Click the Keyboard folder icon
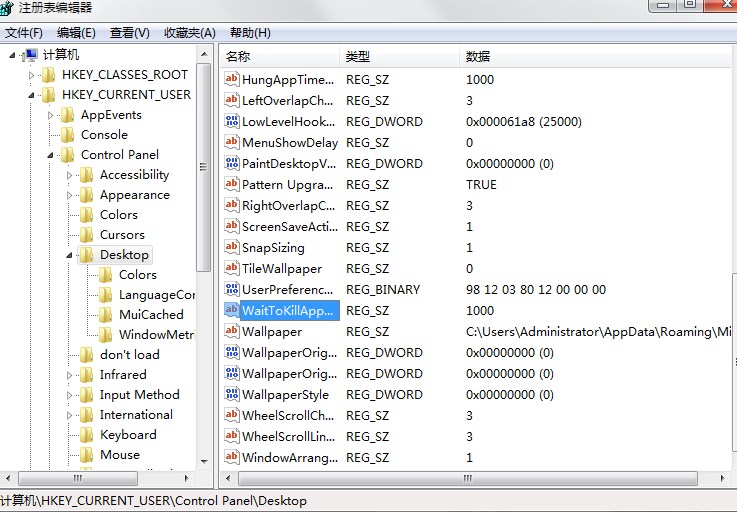 point(87,435)
